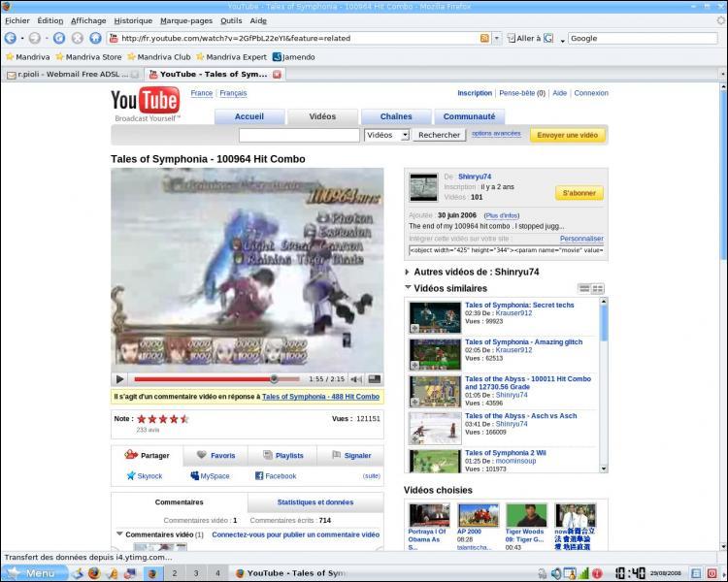
Task: Expand 'Autres vidéos de : Shinryu74' section
Action: 407,272
